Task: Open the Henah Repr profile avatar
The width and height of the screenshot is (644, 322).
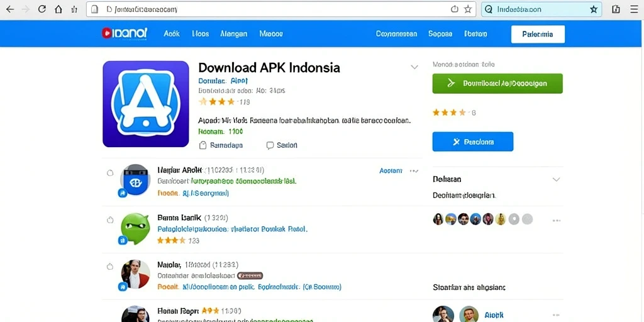Action: [x=135, y=314]
